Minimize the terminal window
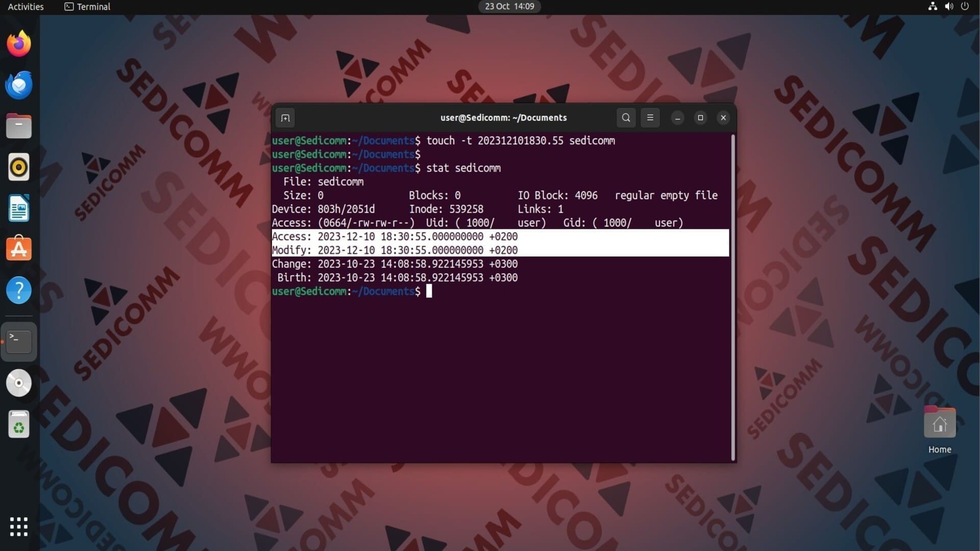The height and width of the screenshot is (551, 980). pyautogui.click(x=677, y=118)
